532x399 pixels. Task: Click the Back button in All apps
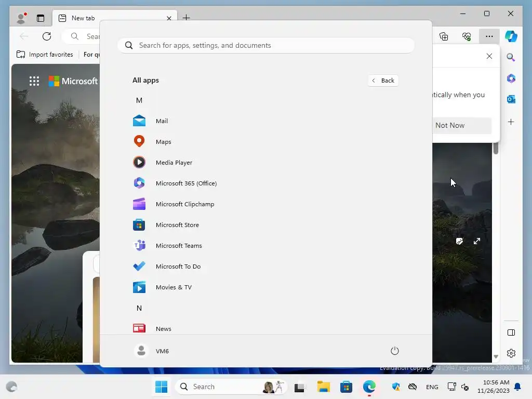click(x=383, y=81)
